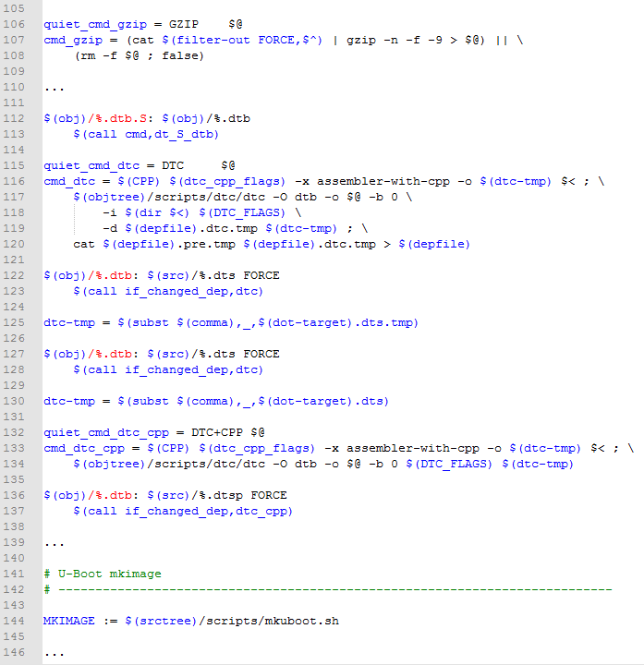Click 'DTC+CPP' on line 132
644x665 pixels.
pos(217,432)
